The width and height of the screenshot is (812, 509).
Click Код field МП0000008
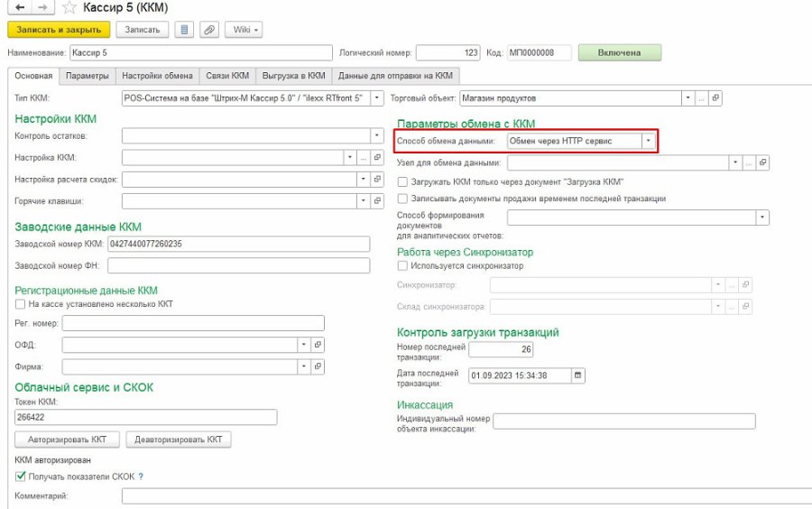point(540,53)
